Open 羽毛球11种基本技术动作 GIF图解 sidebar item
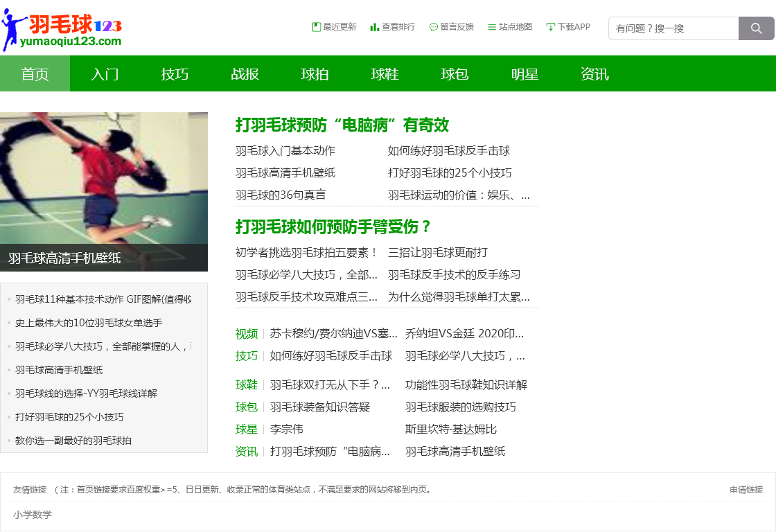Image resolution: width=776 pixels, height=532 pixels. coord(103,299)
